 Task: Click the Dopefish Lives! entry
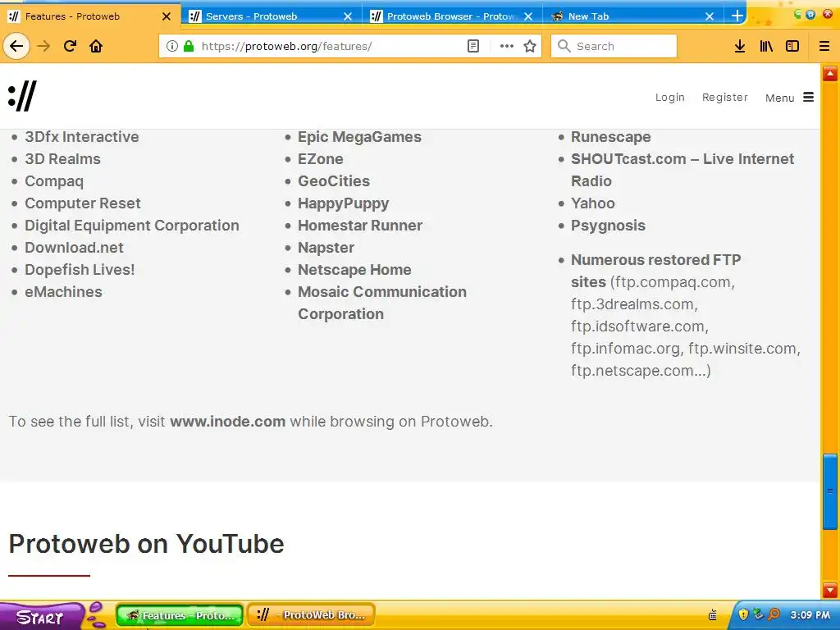[x=80, y=269]
